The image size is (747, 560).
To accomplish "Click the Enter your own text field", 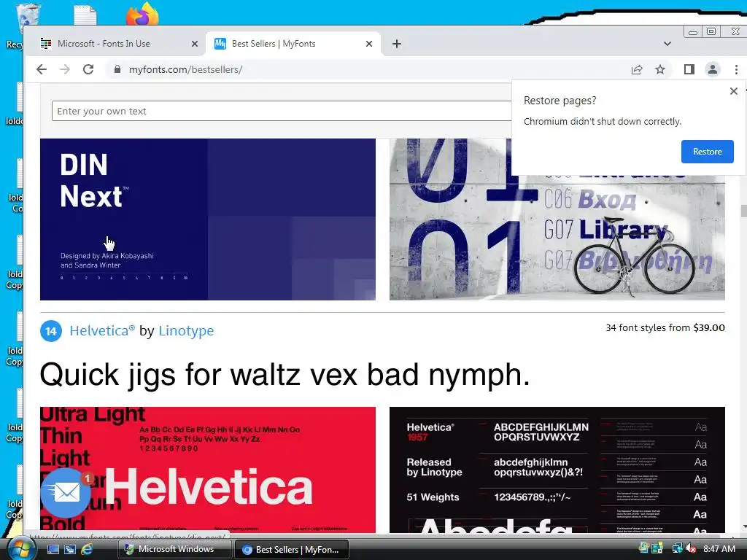I will pos(281,111).
